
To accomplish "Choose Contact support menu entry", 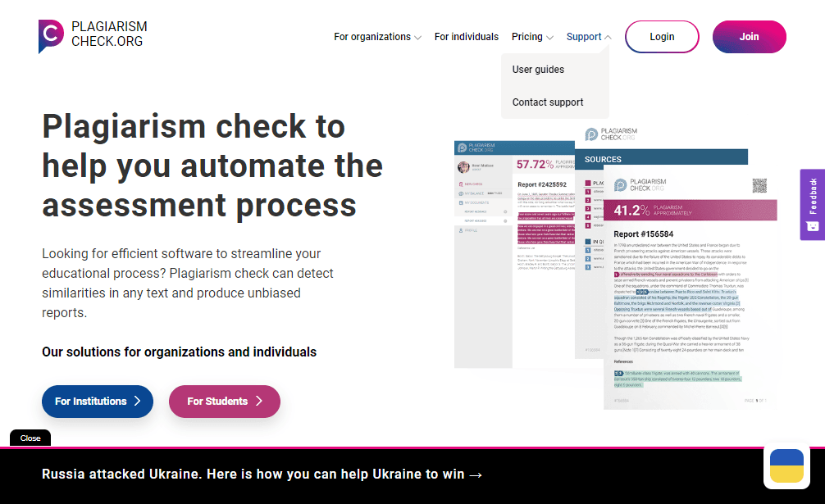I will pos(548,102).
